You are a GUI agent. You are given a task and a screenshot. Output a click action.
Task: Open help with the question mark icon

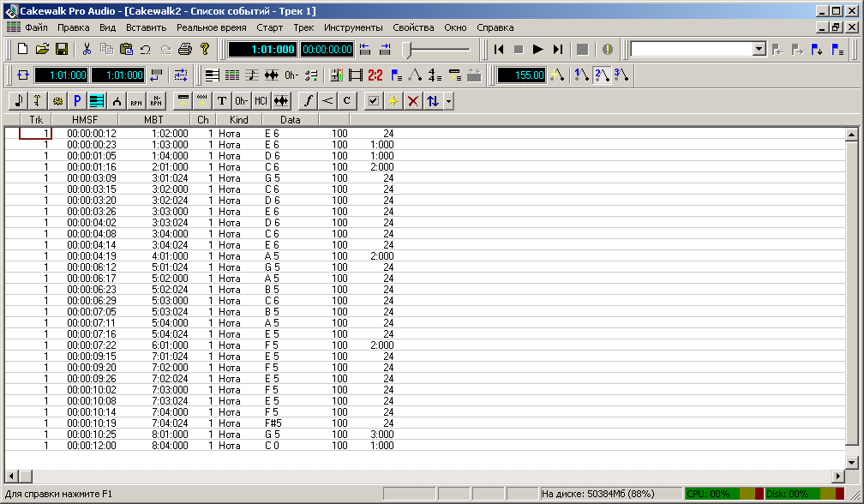click(x=205, y=49)
